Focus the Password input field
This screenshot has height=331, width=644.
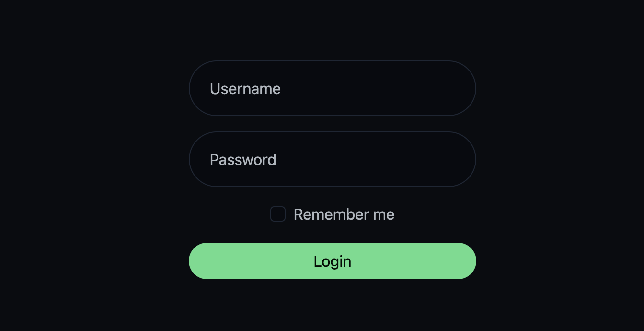333,159
